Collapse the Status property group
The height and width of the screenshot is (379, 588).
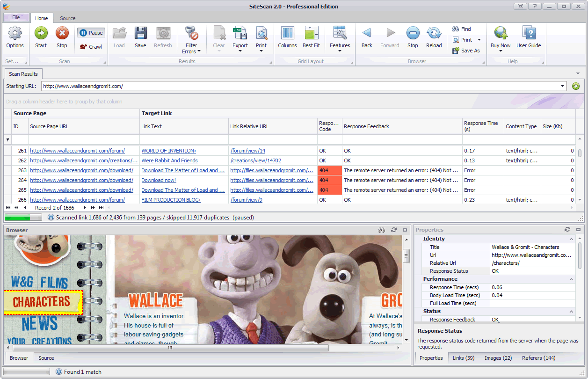[571, 312]
